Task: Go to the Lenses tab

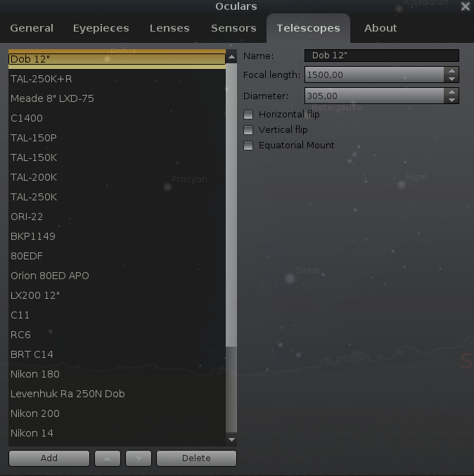Action: 169,28
